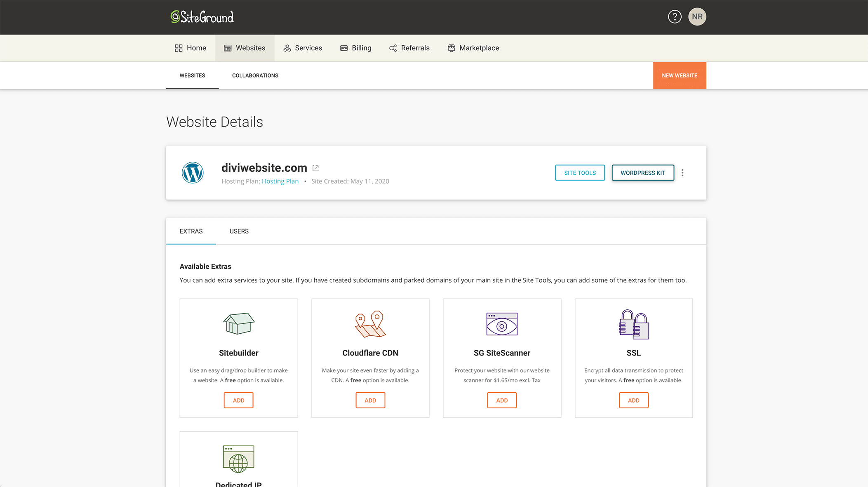
Task: Click the SiteGround logo
Action: click(x=202, y=17)
